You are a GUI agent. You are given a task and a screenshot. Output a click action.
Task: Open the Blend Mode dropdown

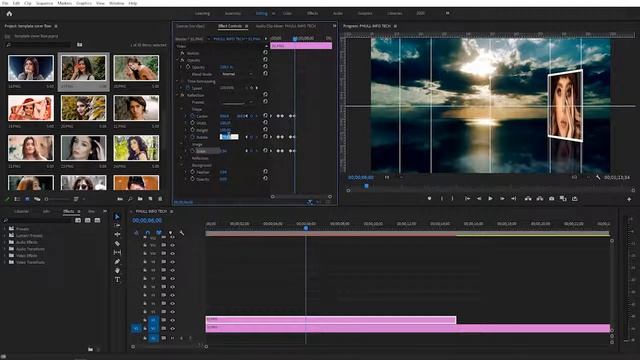[x=237, y=74]
